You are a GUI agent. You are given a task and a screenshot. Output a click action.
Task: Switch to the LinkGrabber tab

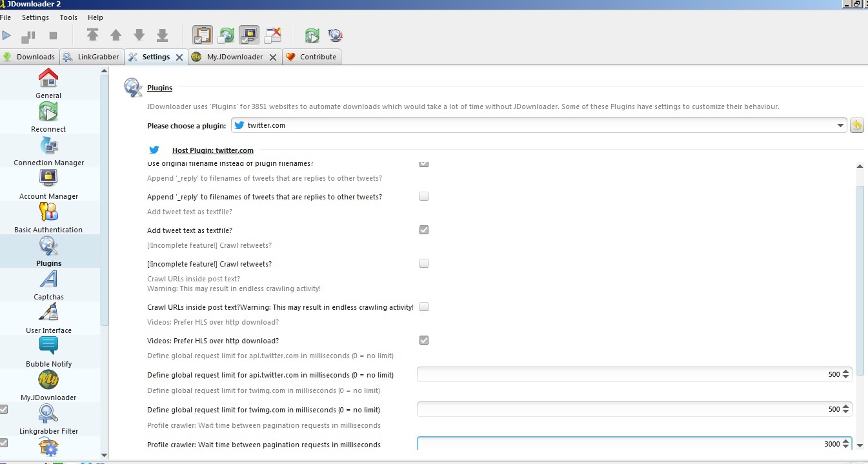tap(92, 57)
